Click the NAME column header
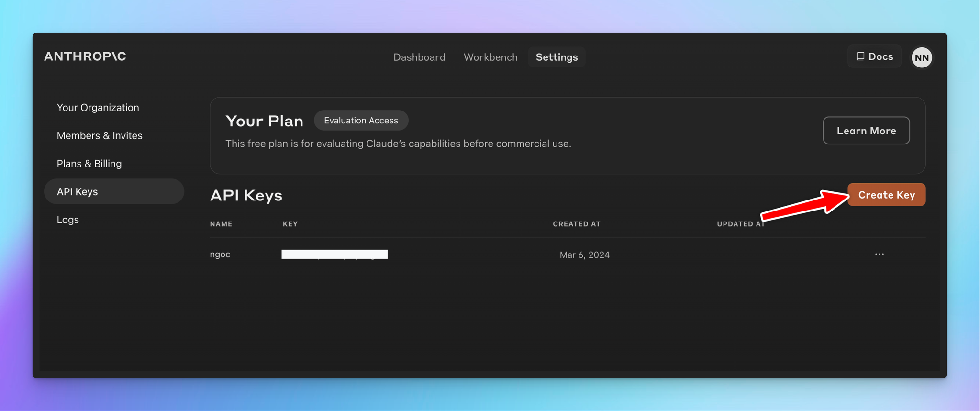This screenshot has height=411, width=980. pos(221,224)
